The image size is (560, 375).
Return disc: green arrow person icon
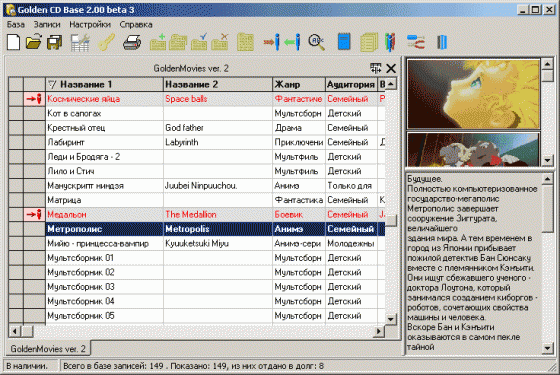tap(292, 42)
